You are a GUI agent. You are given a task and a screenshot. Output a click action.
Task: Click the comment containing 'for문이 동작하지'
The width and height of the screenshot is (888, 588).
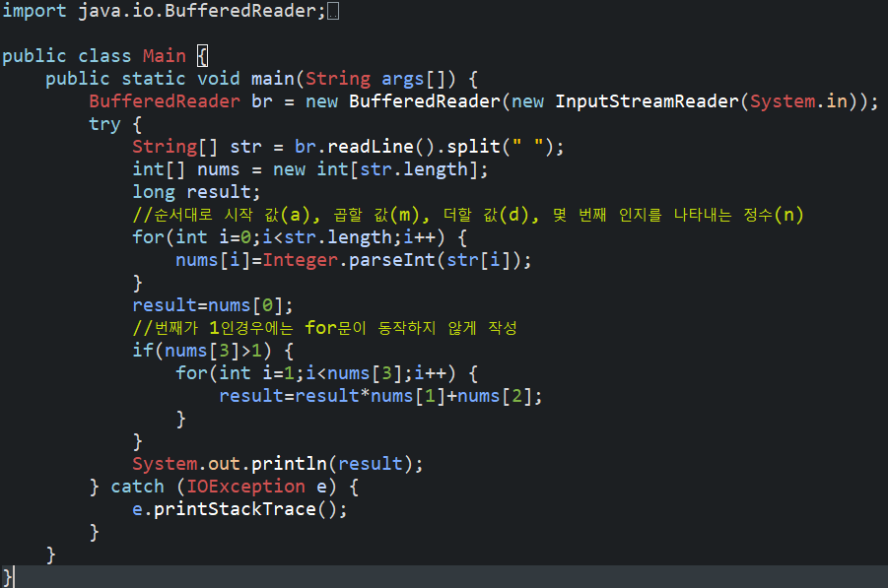click(x=324, y=328)
